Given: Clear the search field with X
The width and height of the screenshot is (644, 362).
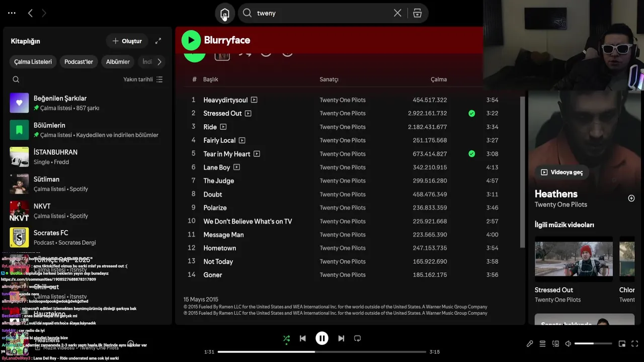Looking at the screenshot, I should (397, 13).
